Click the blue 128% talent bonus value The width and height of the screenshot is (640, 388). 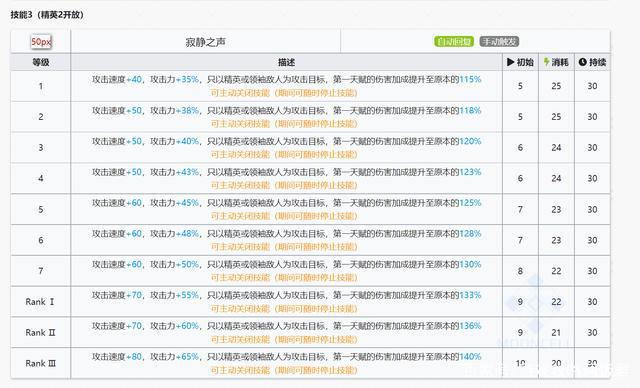click(x=470, y=234)
